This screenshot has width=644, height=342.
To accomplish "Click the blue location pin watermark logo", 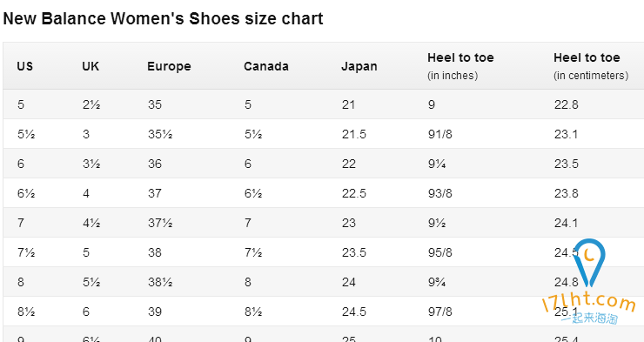I will [589, 263].
